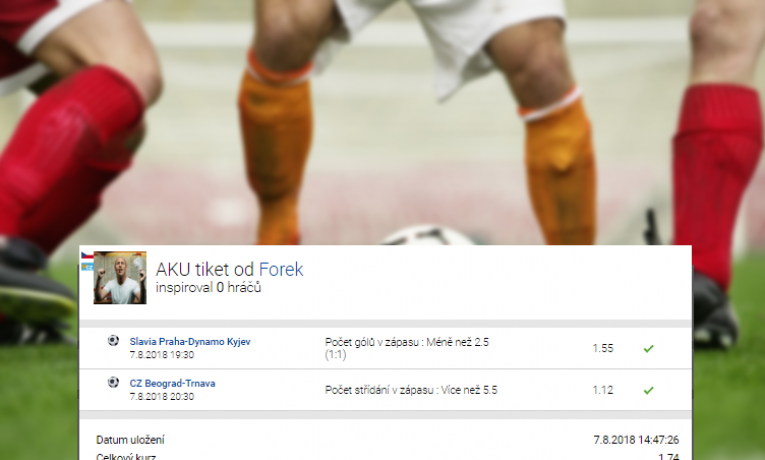Click the 'Celkový kurz' total odds label

(x=126, y=457)
